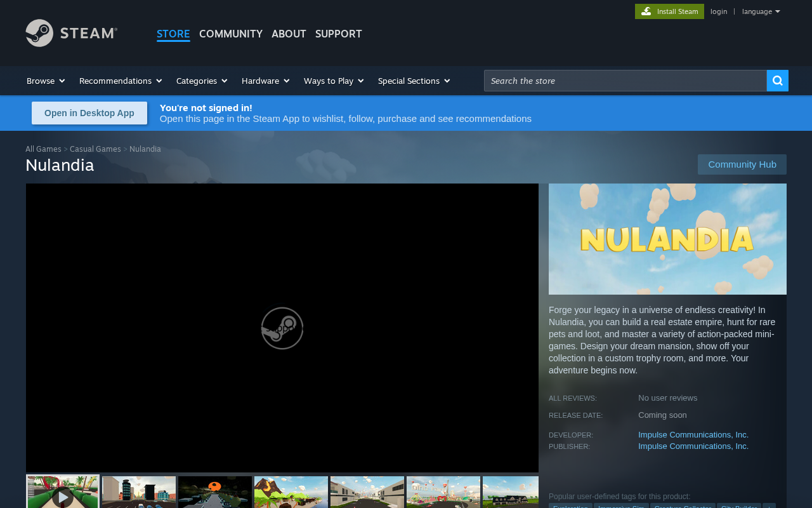Screen dimensions: 812x508
Task: Open the SUPPORT page
Action: click(339, 32)
